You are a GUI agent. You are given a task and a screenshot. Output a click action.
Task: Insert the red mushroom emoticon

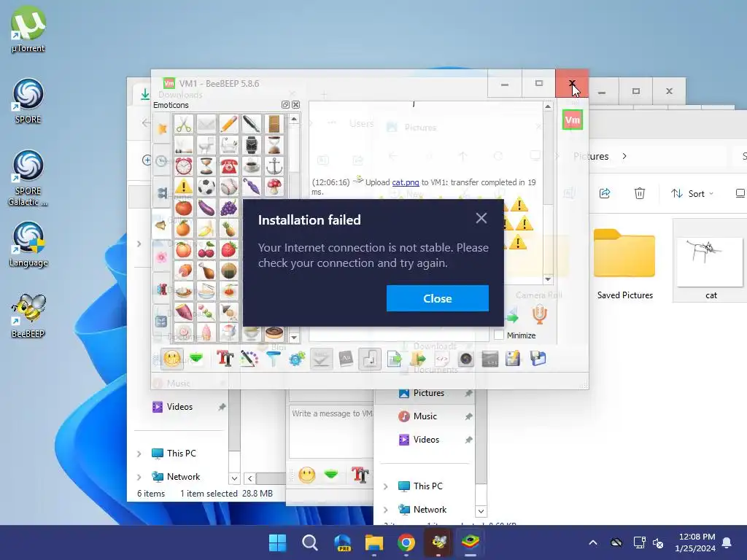coord(274,187)
